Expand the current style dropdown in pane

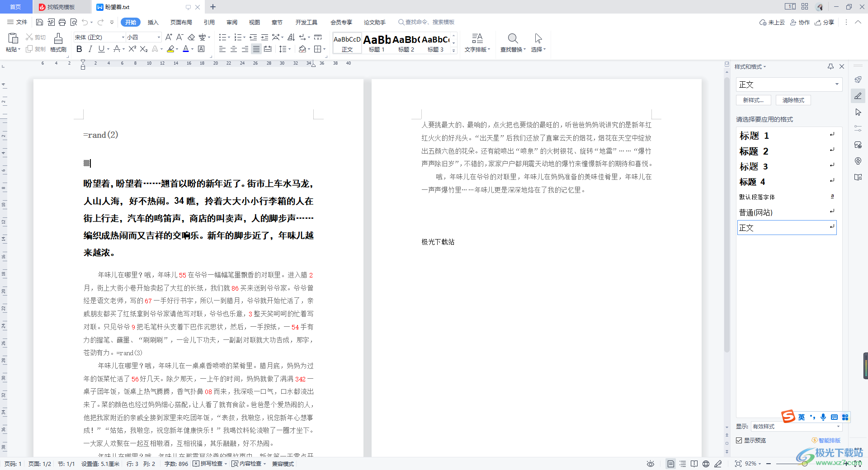click(837, 85)
